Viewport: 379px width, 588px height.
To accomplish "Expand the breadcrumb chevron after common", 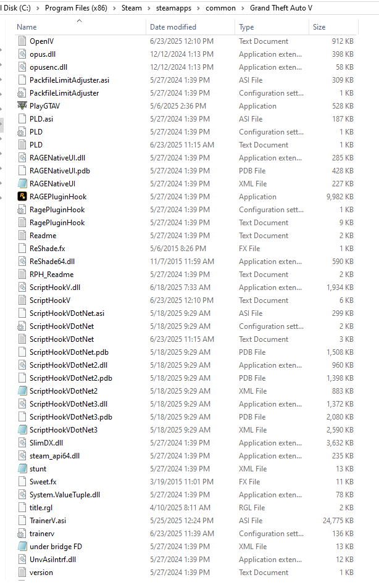I will click(243, 8).
